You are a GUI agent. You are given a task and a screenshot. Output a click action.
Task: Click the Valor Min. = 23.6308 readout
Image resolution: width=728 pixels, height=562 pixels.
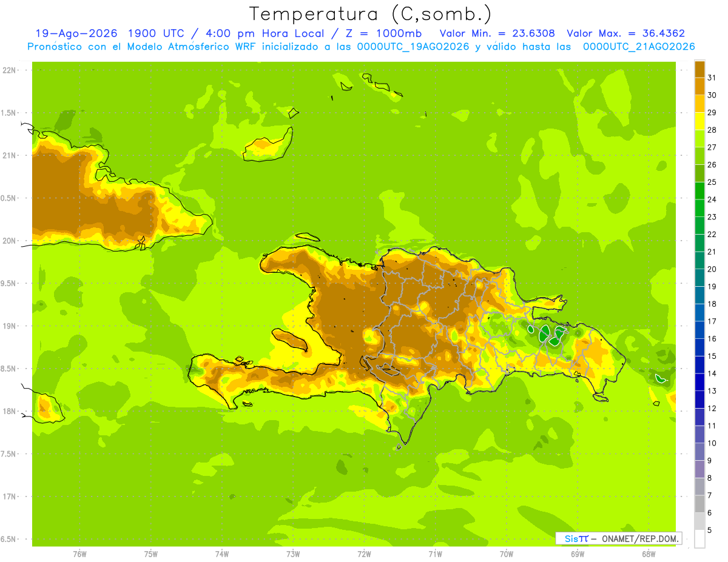pyautogui.click(x=497, y=33)
